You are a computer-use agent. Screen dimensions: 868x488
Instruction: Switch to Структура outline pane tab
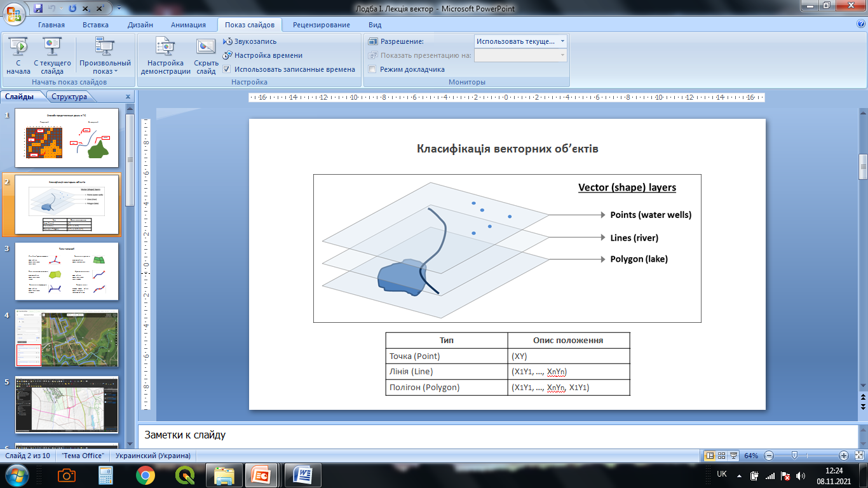tap(69, 97)
